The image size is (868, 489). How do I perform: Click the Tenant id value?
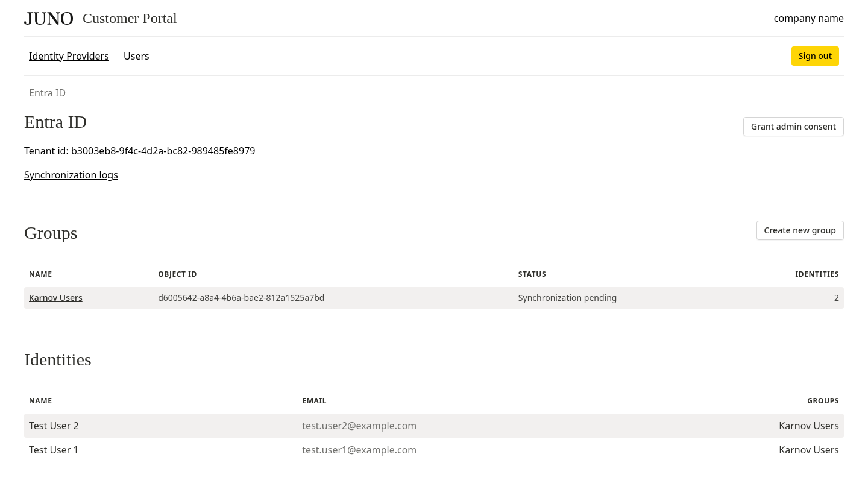point(163,151)
